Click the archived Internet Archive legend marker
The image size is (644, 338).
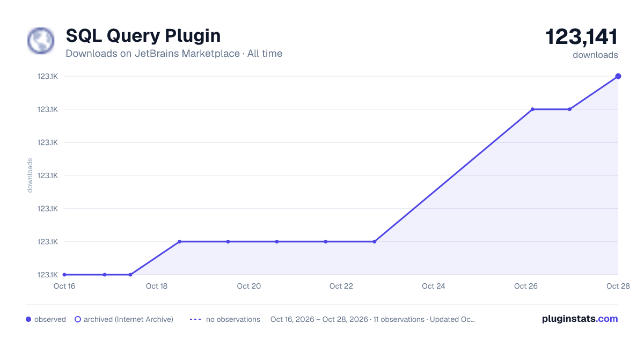pyautogui.click(x=78, y=319)
